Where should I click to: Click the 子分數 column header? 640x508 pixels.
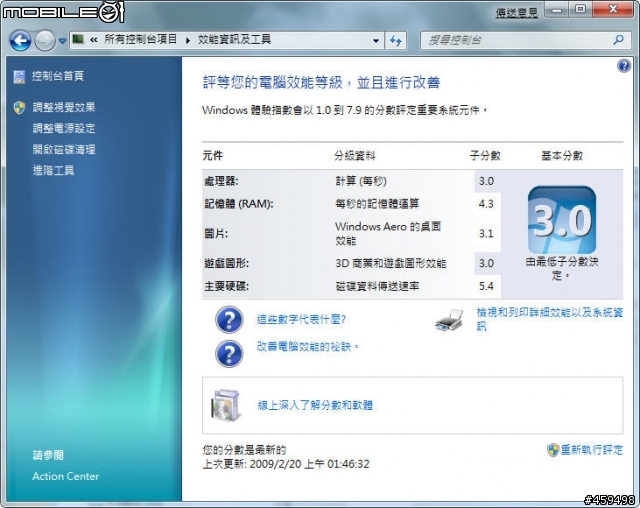coord(485,155)
